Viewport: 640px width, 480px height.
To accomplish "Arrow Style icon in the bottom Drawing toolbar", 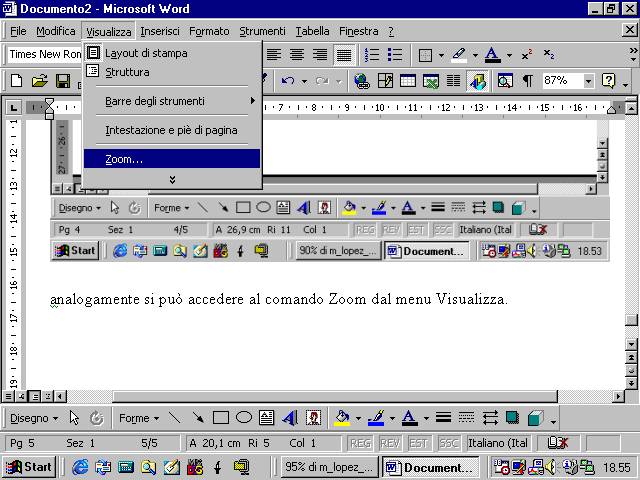I will click(490, 418).
